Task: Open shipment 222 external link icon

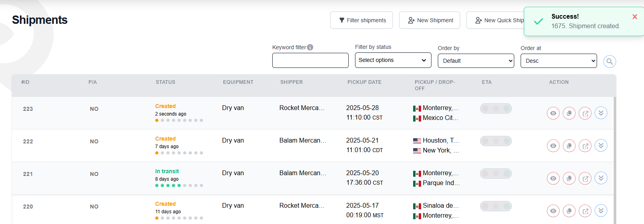Action: click(x=585, y=146)
